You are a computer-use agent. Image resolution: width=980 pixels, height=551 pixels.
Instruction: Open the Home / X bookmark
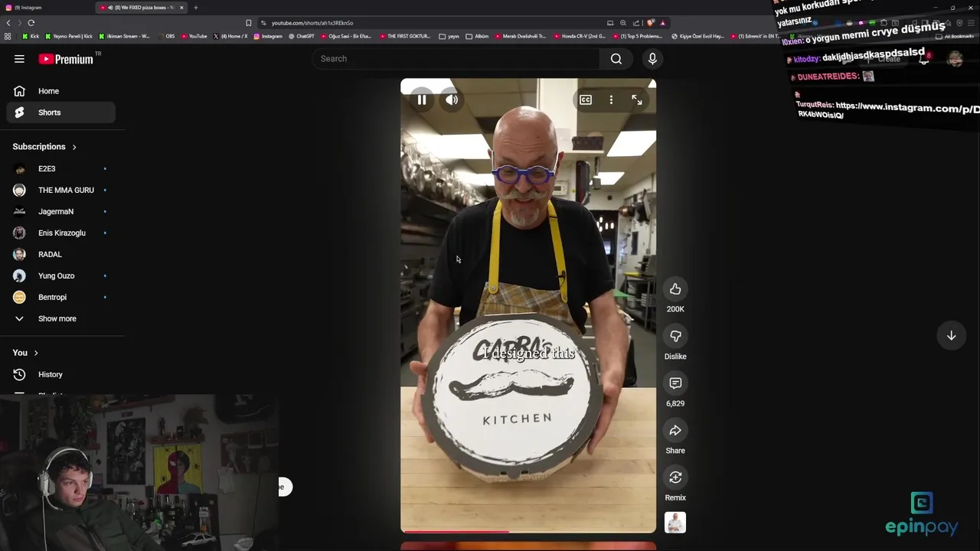click(230, 36)
